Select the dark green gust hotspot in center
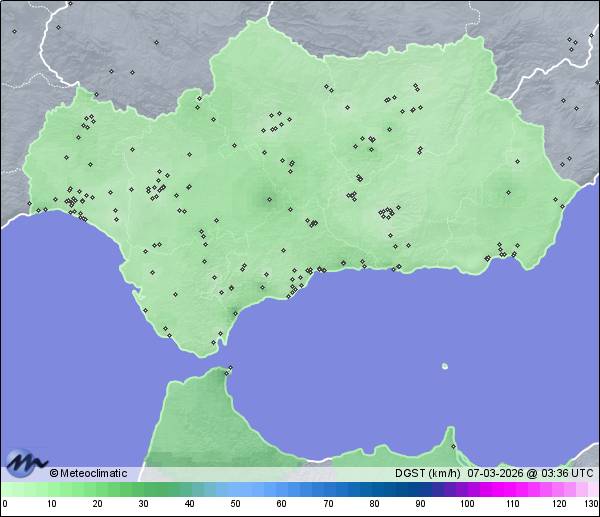Viewport: 600px width, 517px height. (268, 199)
